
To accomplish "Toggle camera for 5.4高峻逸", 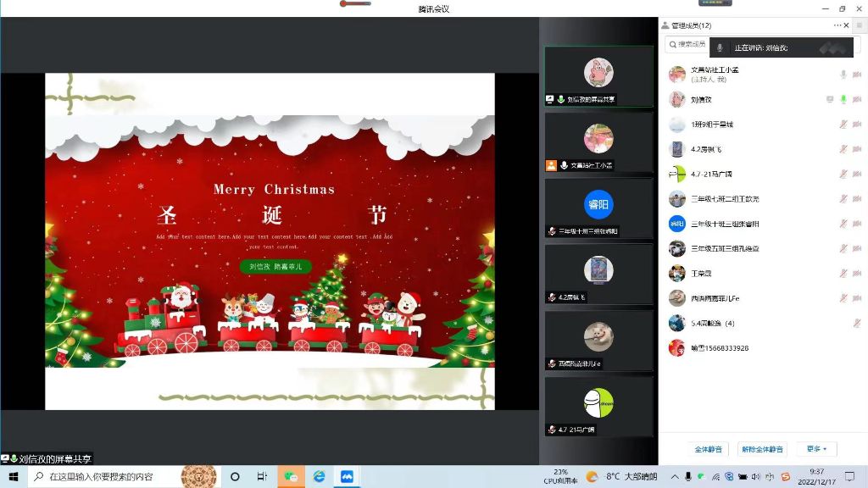I will coord(857,323).
